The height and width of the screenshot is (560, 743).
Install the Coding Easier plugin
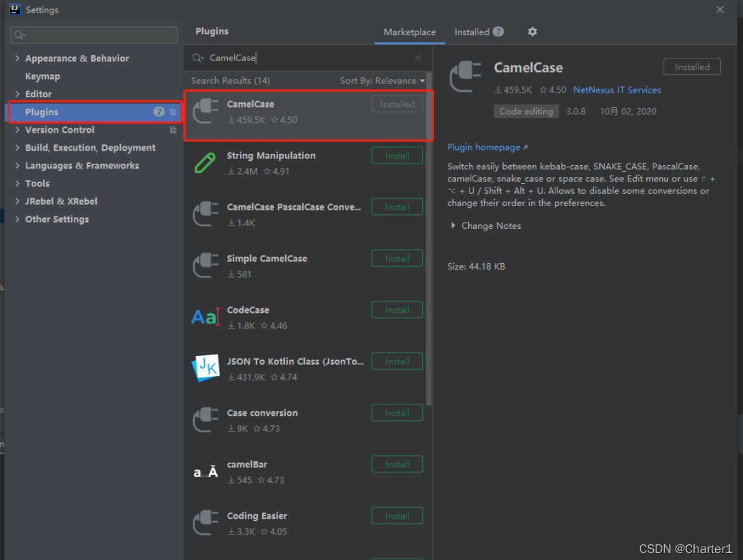397,516
